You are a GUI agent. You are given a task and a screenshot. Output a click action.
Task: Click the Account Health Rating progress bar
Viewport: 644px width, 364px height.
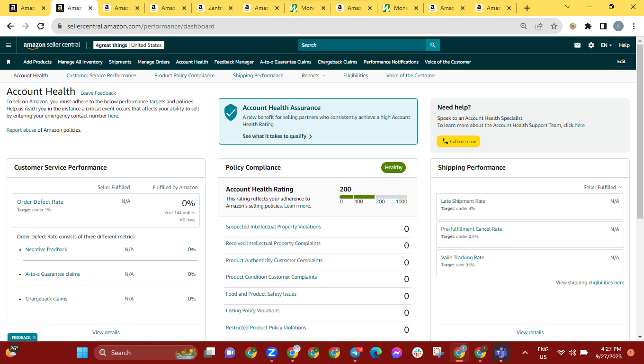[373, 197]
